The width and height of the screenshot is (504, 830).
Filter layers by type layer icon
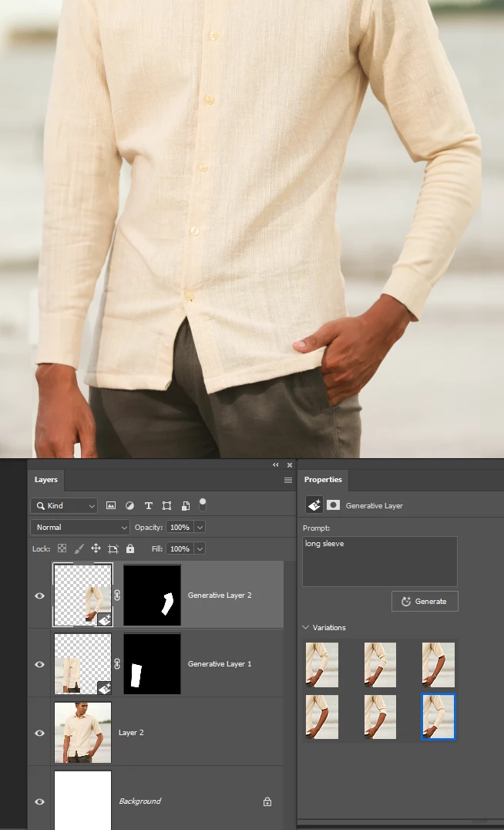(149, 505)
